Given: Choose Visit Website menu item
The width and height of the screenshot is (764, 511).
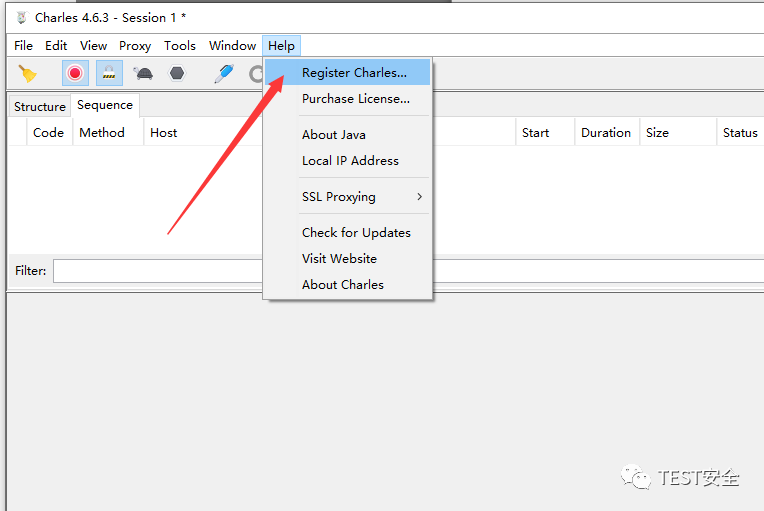Looking at the screenshot, I should click(347, 259).
